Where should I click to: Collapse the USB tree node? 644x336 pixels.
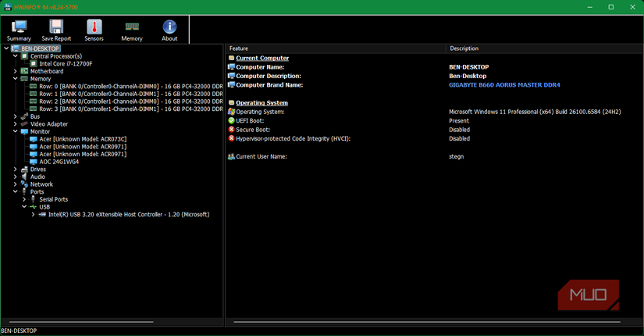click(24, 207)
